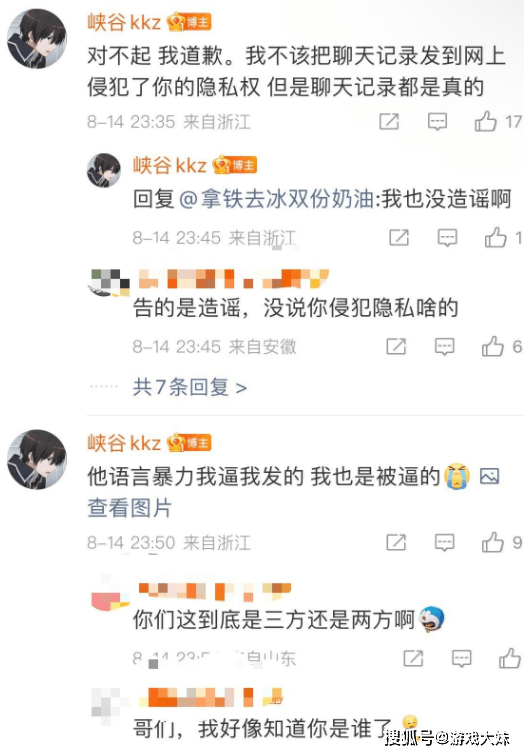Share the 23:50 comment

(x=396, y=542)
